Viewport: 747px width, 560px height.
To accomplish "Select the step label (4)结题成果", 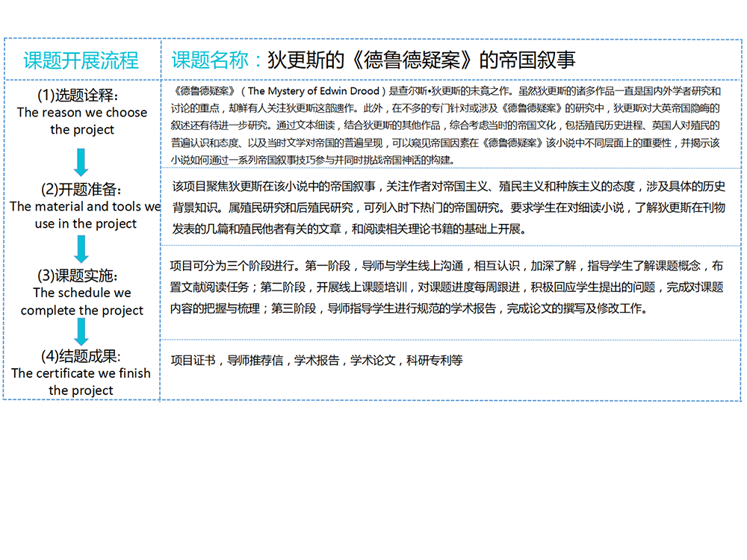I will tap(81, 355).
